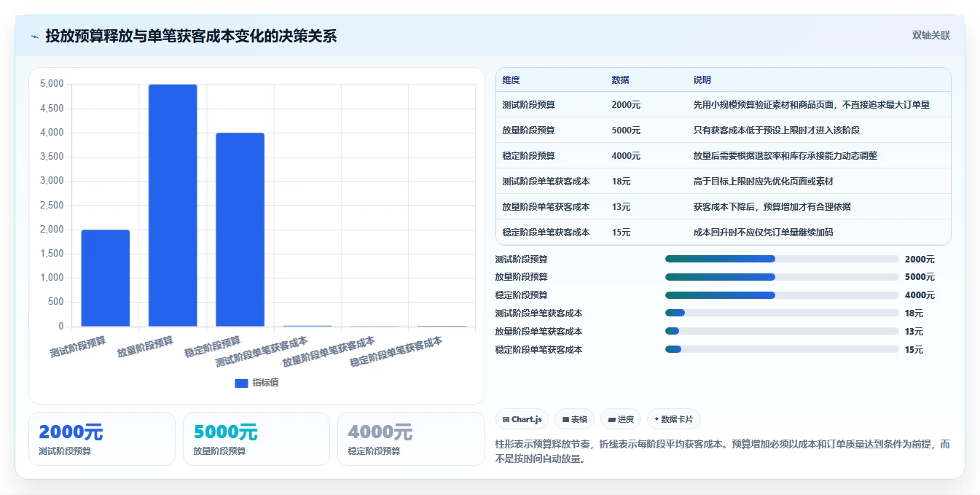Click description 成本回升时不应仅凭订单量继续加码

click(763, 233)
